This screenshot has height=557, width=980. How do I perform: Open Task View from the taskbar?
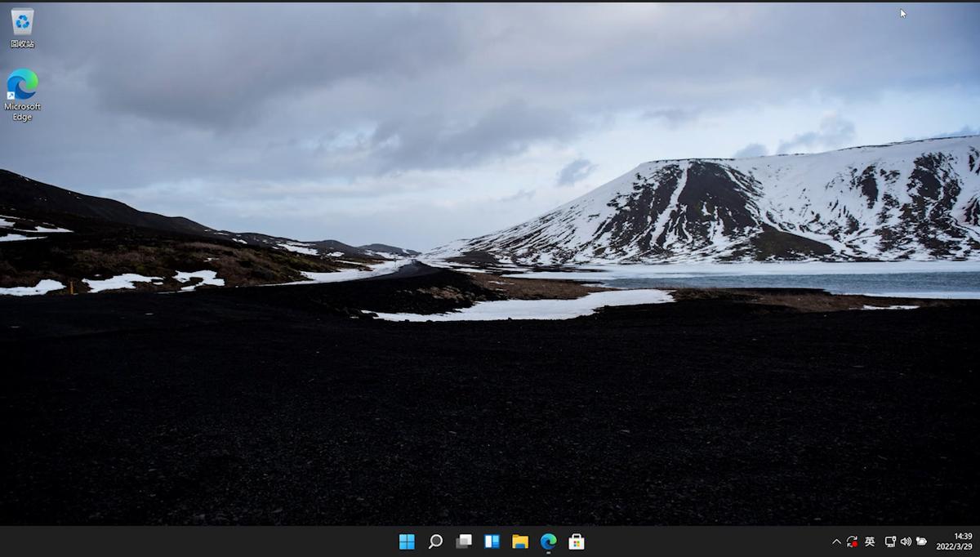464,541
